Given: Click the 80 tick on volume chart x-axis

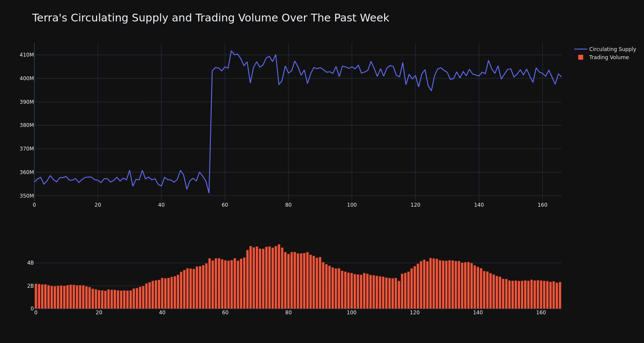Looking at the screenshot, I should click(x=289, y=313).
